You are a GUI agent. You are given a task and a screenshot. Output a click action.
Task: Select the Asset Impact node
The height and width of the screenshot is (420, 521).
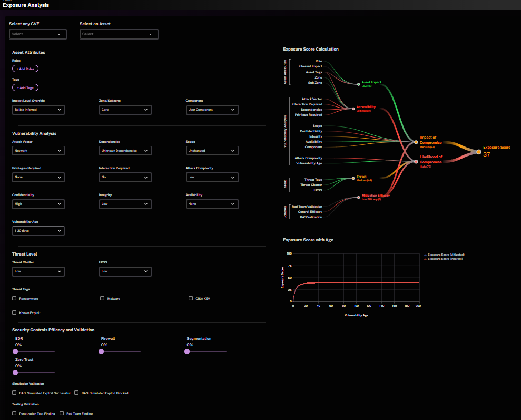[358, 84]
